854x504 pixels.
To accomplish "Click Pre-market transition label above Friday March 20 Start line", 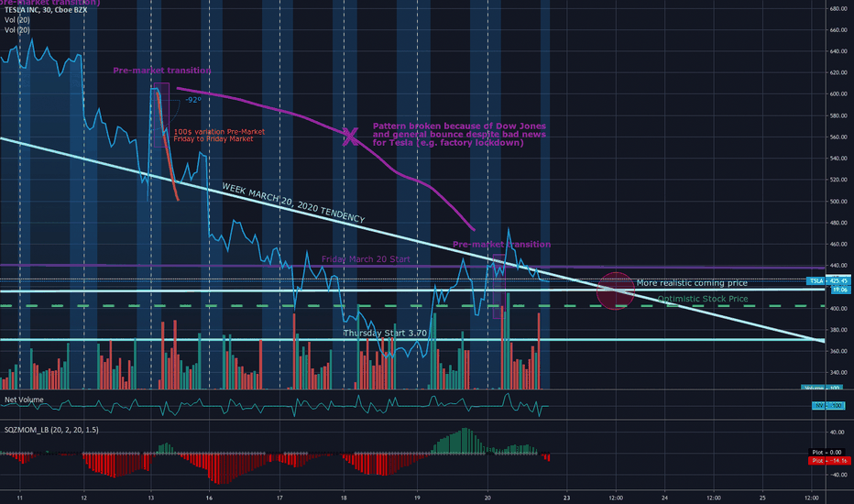I will pyautogui.click(x=501, y=244).
